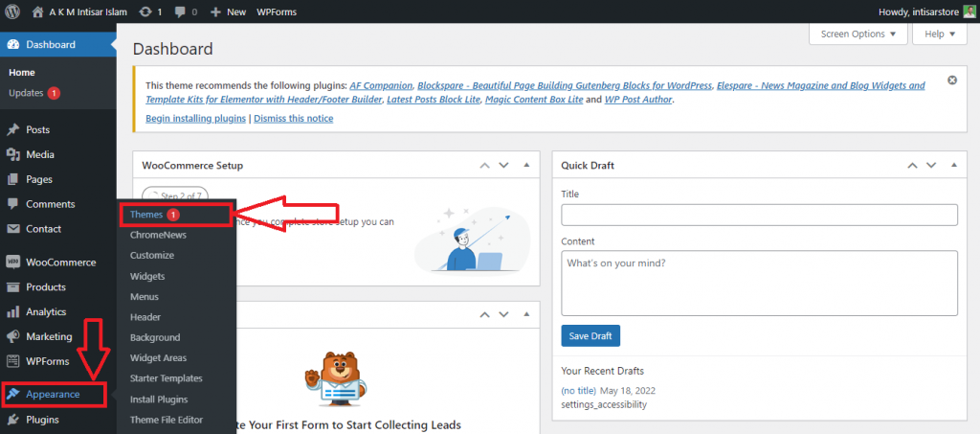Click Dismiss this notice link
980x434 pixels.
click(294, 118)
